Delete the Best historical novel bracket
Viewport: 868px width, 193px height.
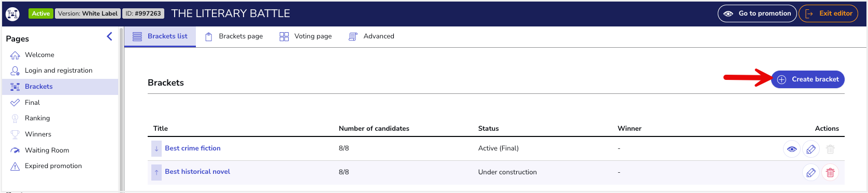coord(830,172)
